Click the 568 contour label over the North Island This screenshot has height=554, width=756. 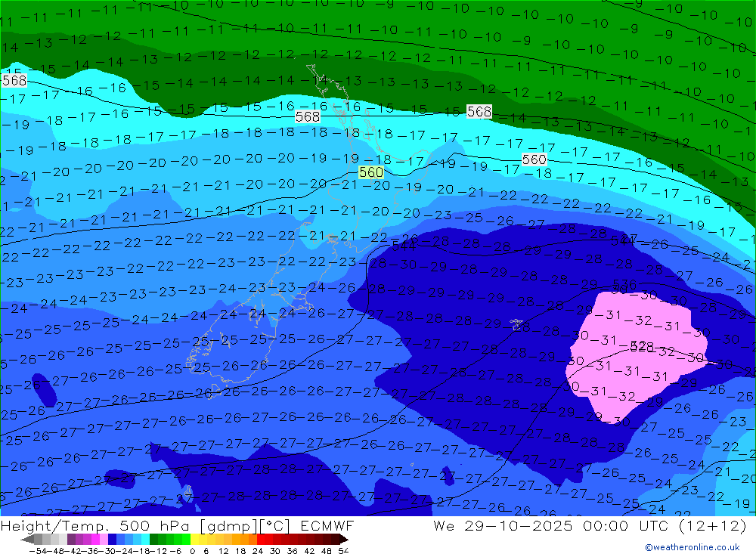308,116
